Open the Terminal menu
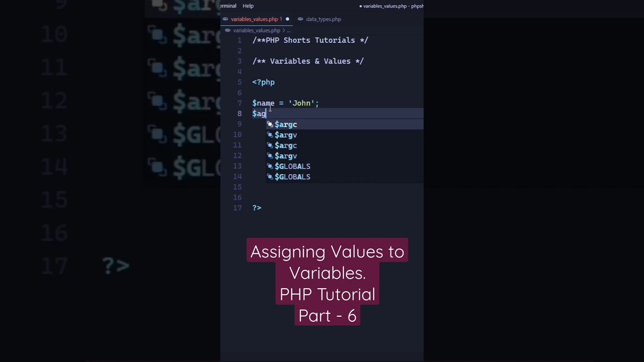 (x=228, y=6)
